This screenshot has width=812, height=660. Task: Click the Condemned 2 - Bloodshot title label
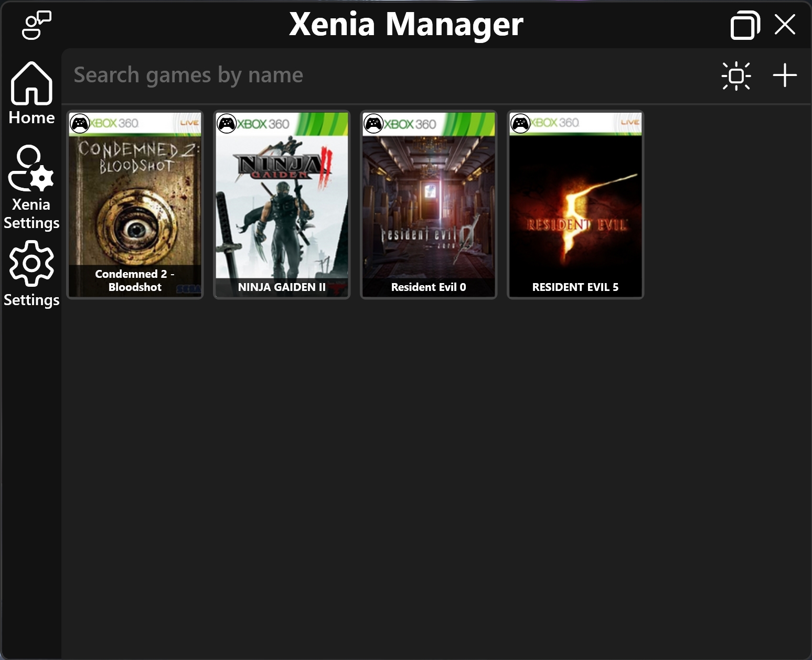coord(135,280)
